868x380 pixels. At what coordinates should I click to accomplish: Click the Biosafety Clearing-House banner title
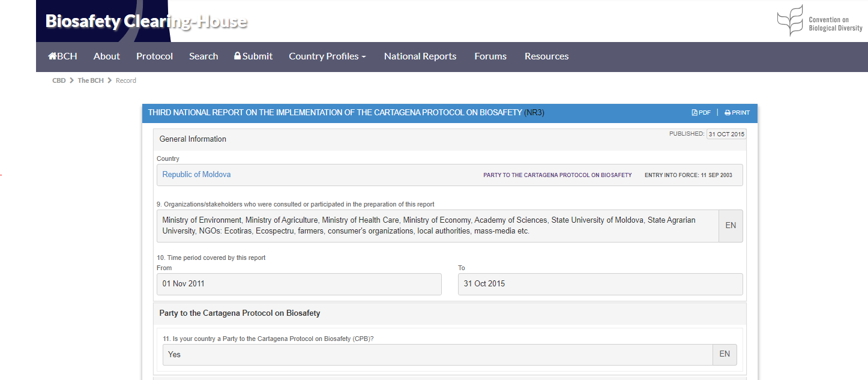click(146, 22)
